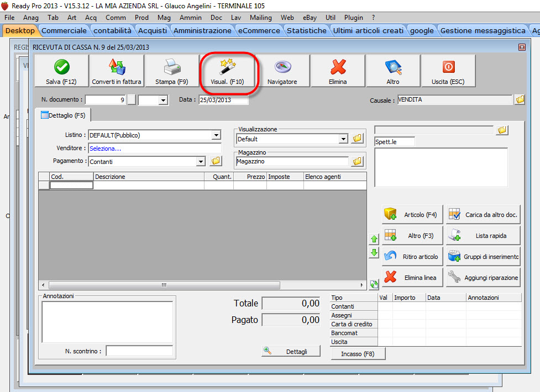Open Causale folder lookup icon
This screenshot has width=540, height=392.
click(x=520, y=100)
